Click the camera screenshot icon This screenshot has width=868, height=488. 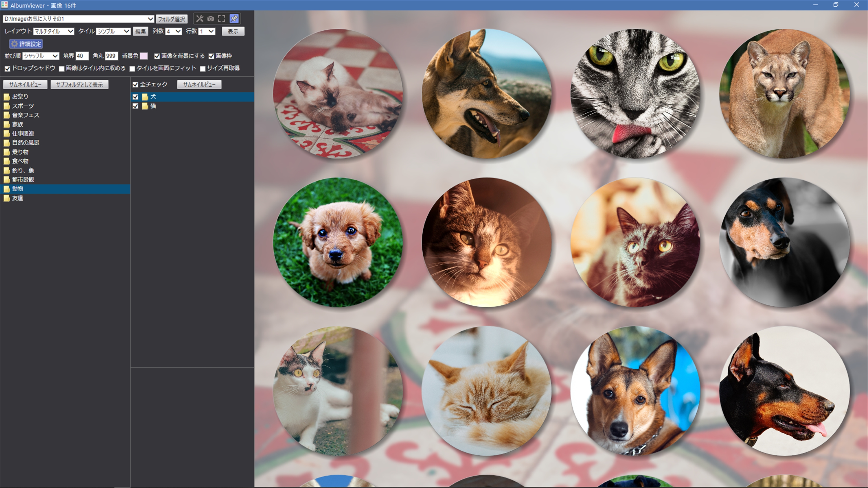pyautogui.click(x=211, y=19)
